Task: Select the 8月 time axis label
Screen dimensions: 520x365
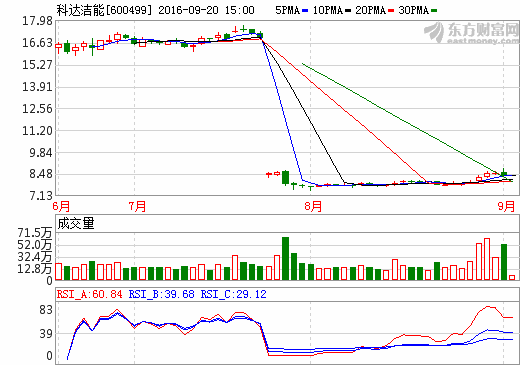Action: pos(313,206)
